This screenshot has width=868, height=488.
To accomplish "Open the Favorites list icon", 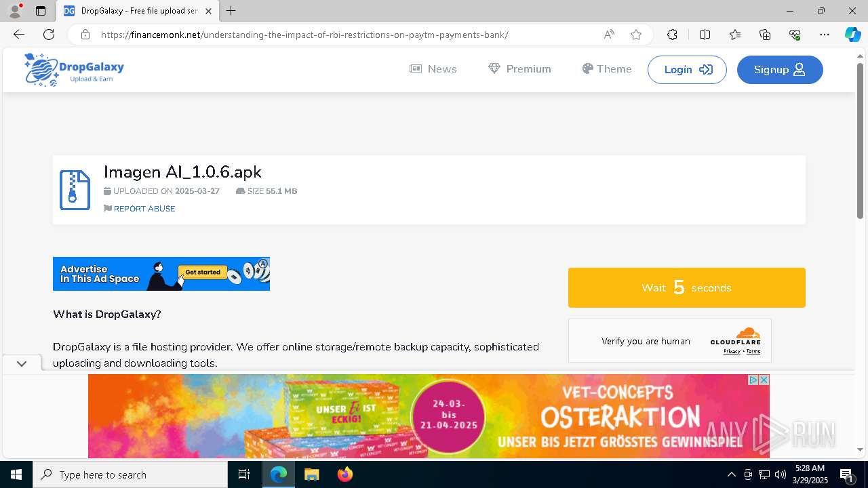I will 735,35.
